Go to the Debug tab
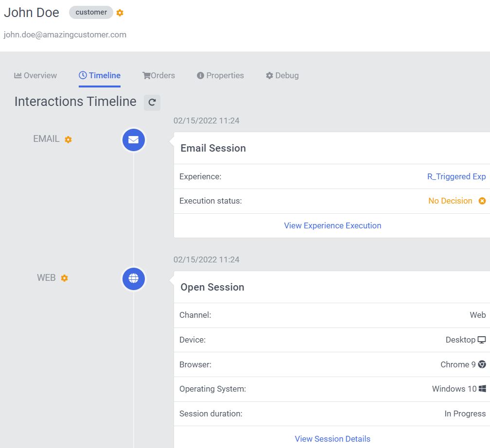The height and width of the screenshot is (448, 490). point(282,75)
